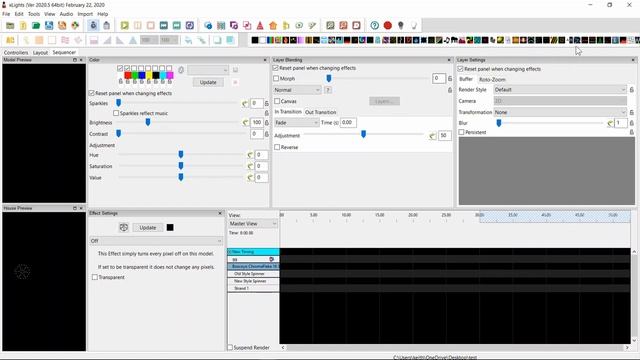The height and width of the screenshot is (360, 640).
Task: Click the green play button in toolbar
Action: [124, 26]
